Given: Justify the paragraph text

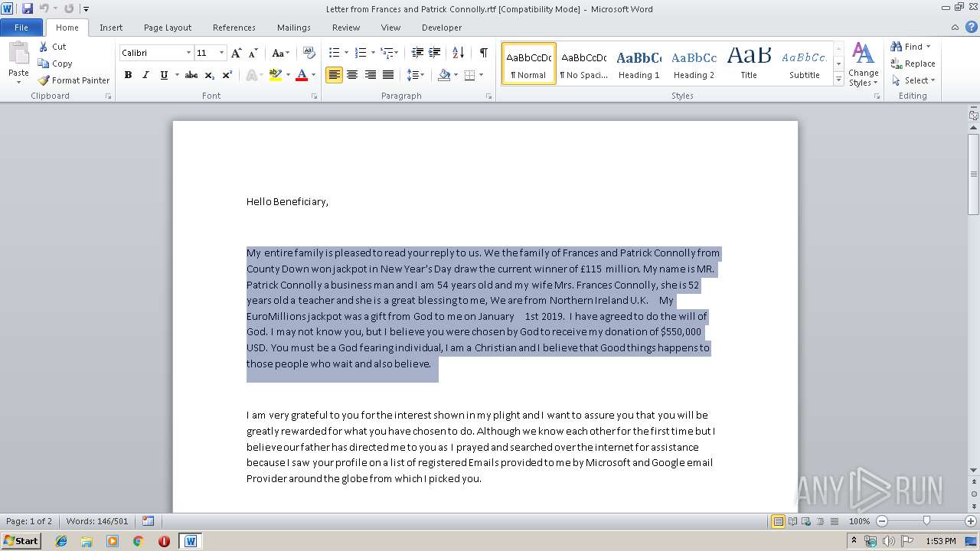Looking at the screenshot, I should (388, 75).
